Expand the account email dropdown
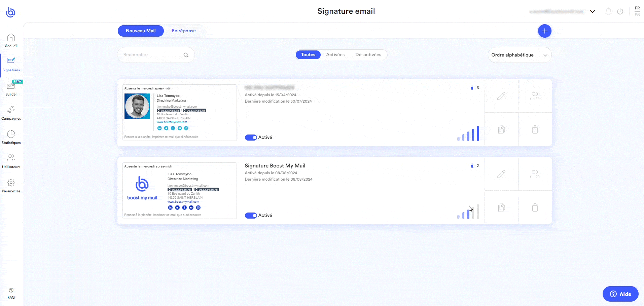 593,11
